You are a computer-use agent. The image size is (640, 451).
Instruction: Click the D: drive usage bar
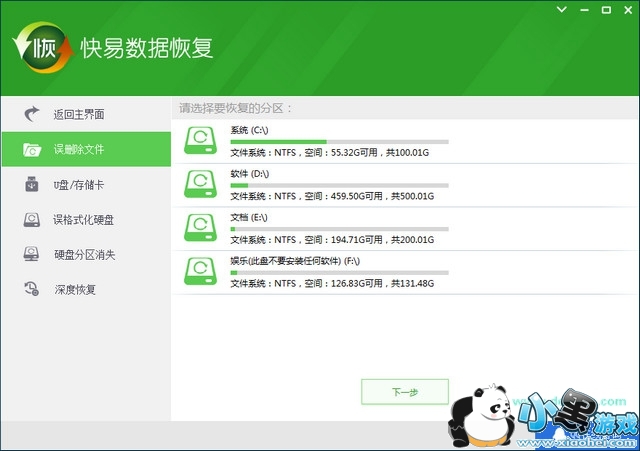pyautogui.click(x=340, y=185)
